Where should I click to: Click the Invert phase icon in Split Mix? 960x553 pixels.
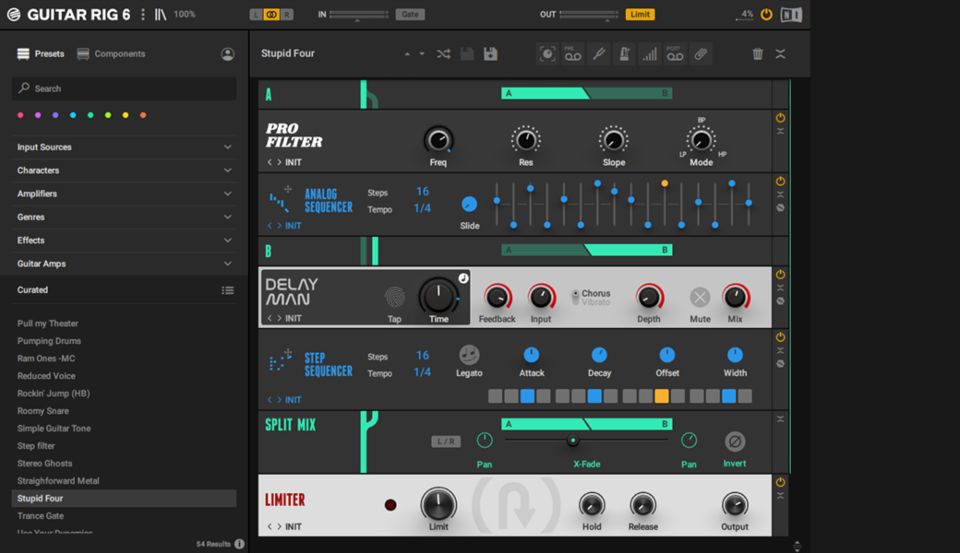tap(735, 441)
